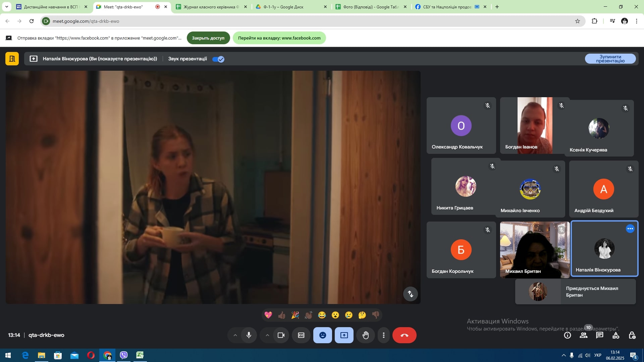
Task: Toggle the microphone in the Meet controls
Action: point(249,335)
